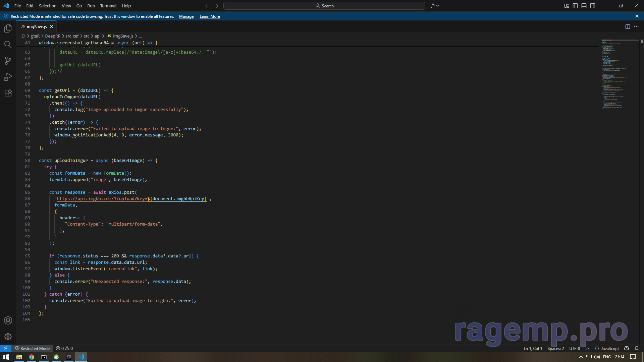Open the Accounts menu icon
Viewport: 644px width, 362px height.
[8, 320]
